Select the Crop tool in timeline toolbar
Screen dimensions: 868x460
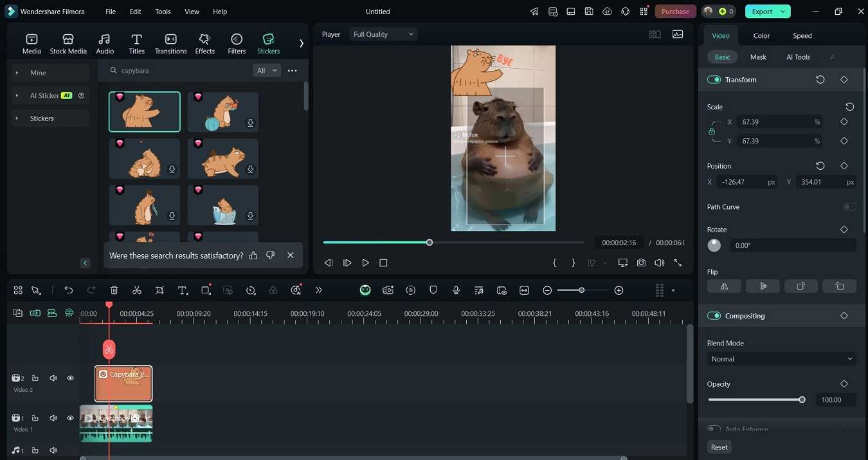click(159, 290)
